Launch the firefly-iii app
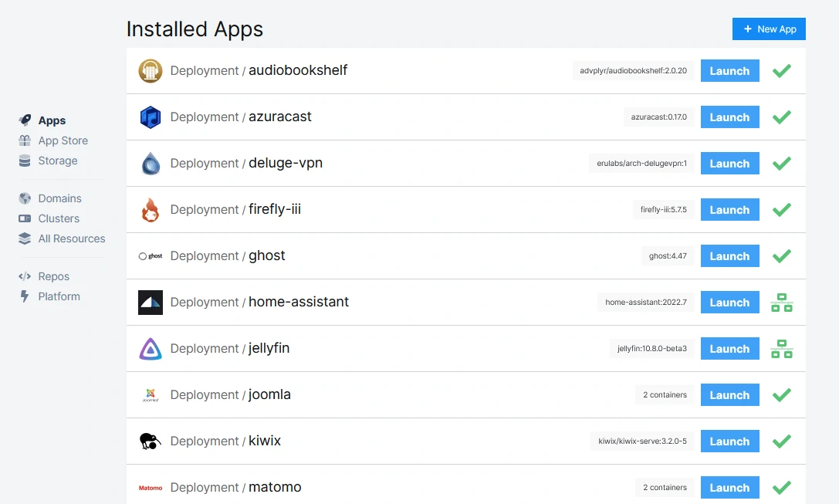The height and width of the screenshot is (504, 839). (x=730, y=210)
